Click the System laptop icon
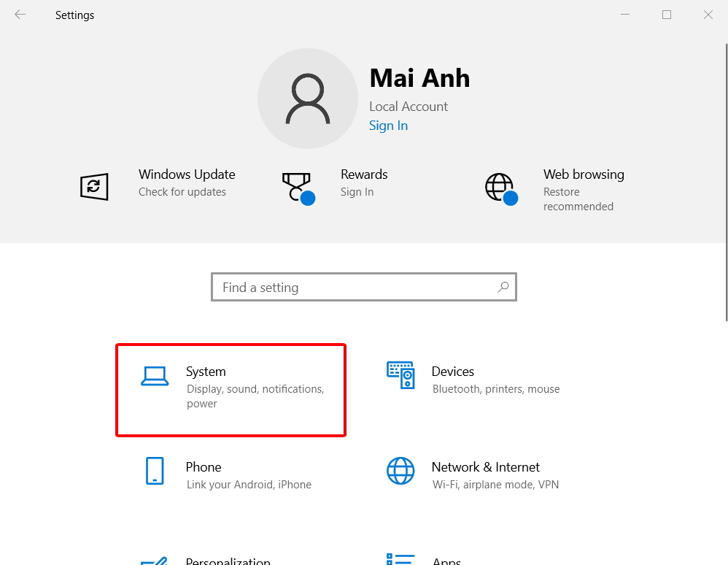 pos(155,375)
